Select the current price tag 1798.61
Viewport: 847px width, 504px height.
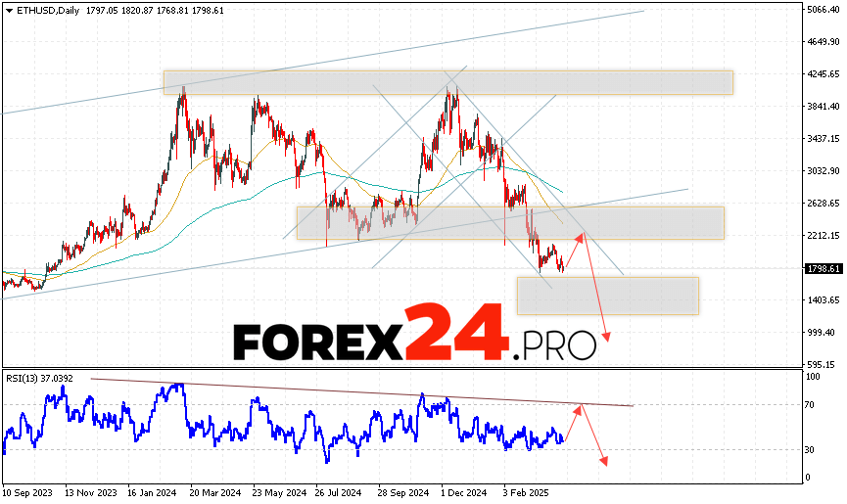pyautogui.click(x=821, y=268)
